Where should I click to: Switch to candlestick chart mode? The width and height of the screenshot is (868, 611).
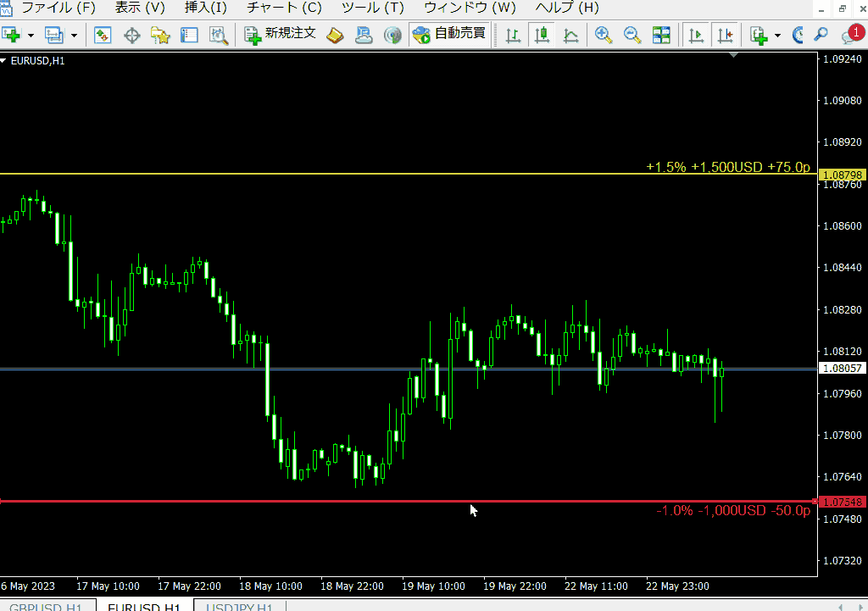(x=542, y=35)
